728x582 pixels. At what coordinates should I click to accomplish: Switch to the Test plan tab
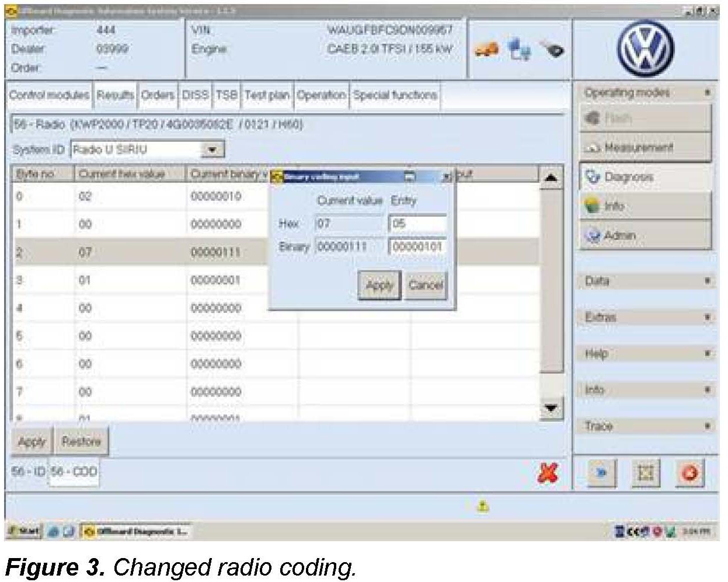(x=267, y=95)
